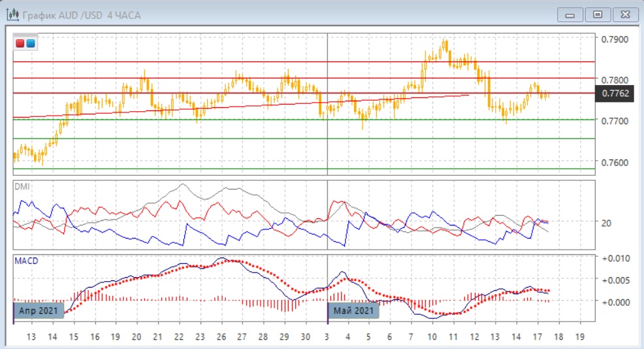This screenshot has height=349, width=644.
Task: Click the DMI level 20 axis label
Action: [x=606, y=223]
